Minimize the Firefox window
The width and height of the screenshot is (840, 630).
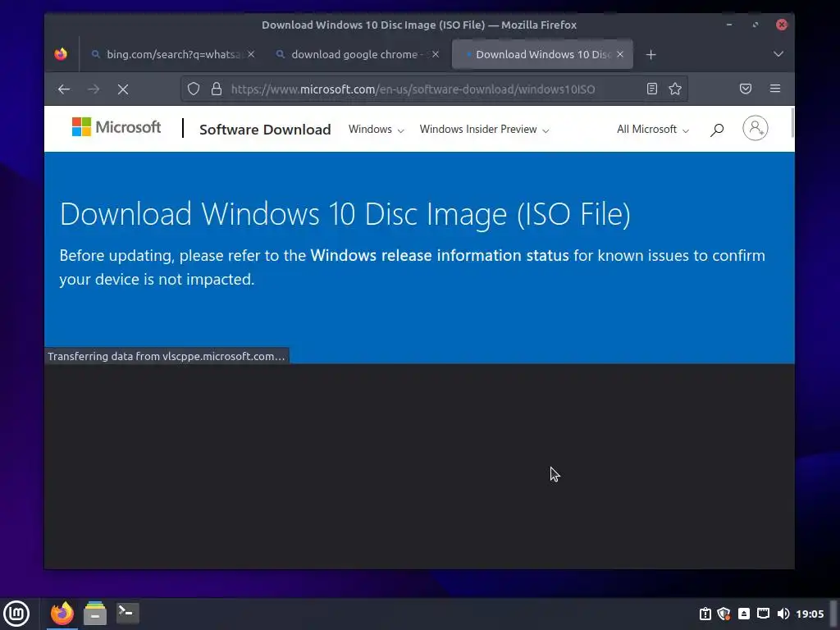click(729, 25)
